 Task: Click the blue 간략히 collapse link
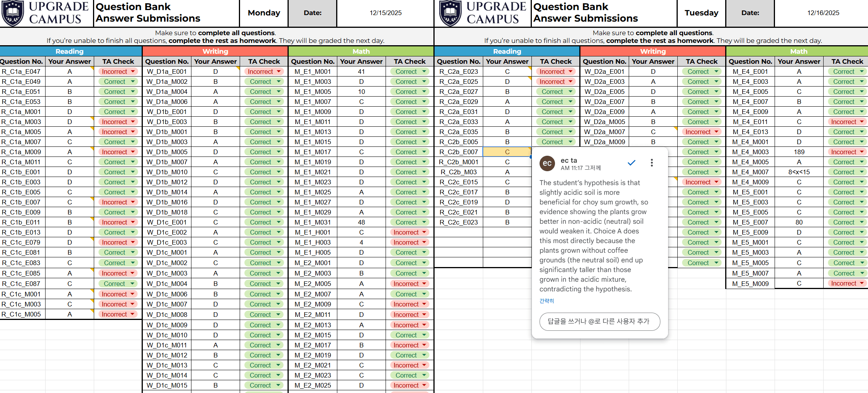(547, 301)
